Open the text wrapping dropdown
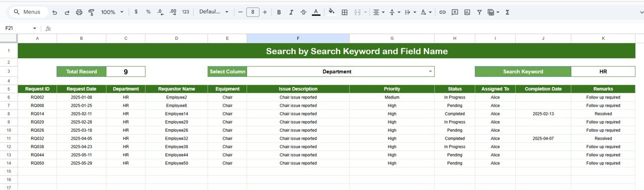644x190 pixels. pos(410,12)
